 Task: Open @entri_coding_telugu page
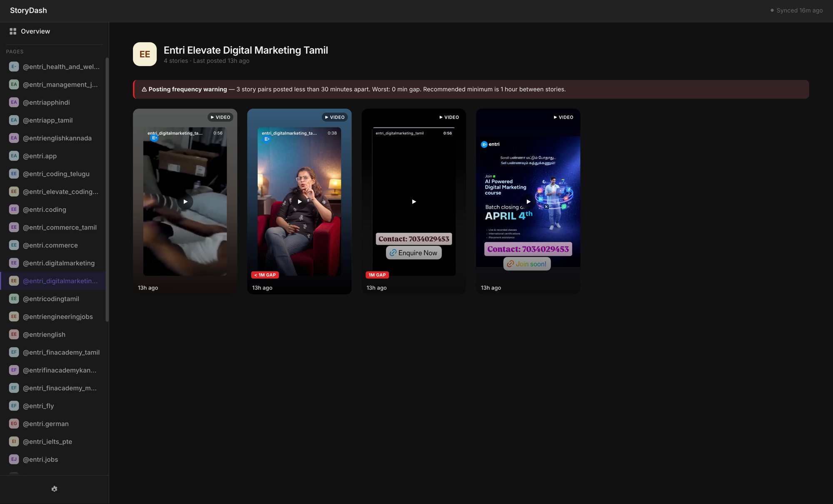click(56, 174)
